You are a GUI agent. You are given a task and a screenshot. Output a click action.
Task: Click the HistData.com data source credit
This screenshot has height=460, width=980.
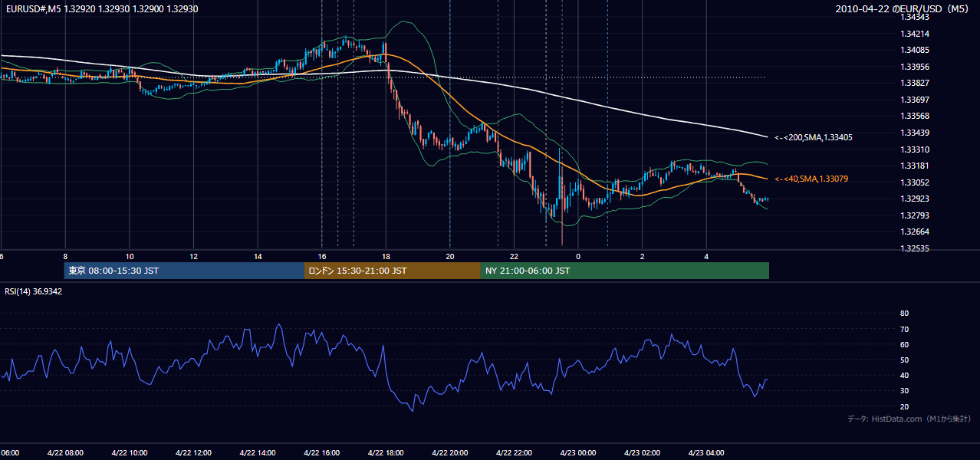coord(909,419)
